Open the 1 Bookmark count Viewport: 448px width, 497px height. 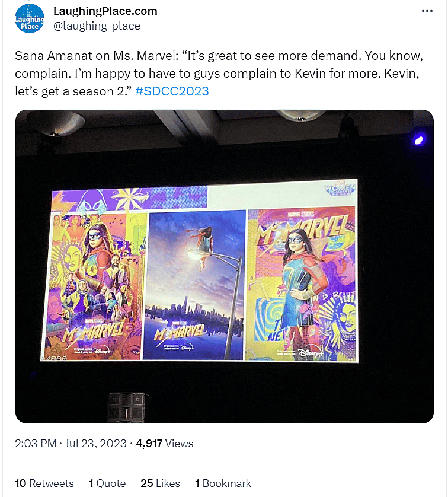coord(223,483)
